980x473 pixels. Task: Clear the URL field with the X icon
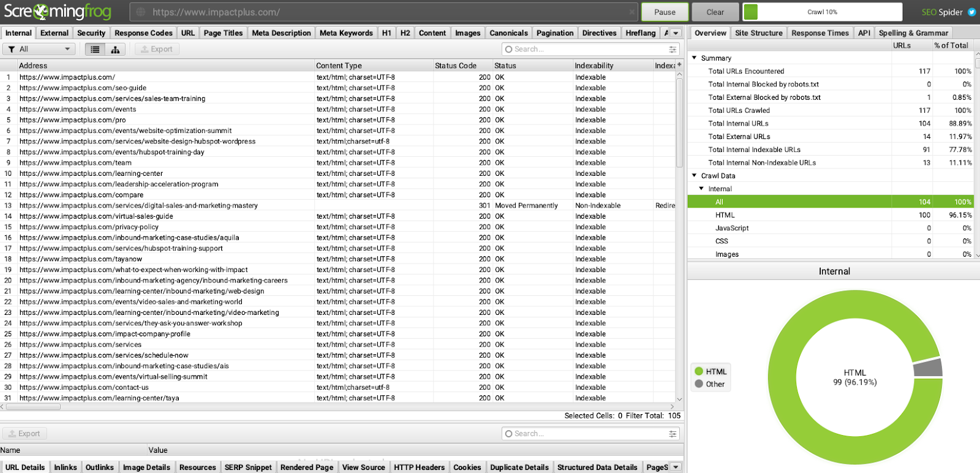tap(632, 12)
